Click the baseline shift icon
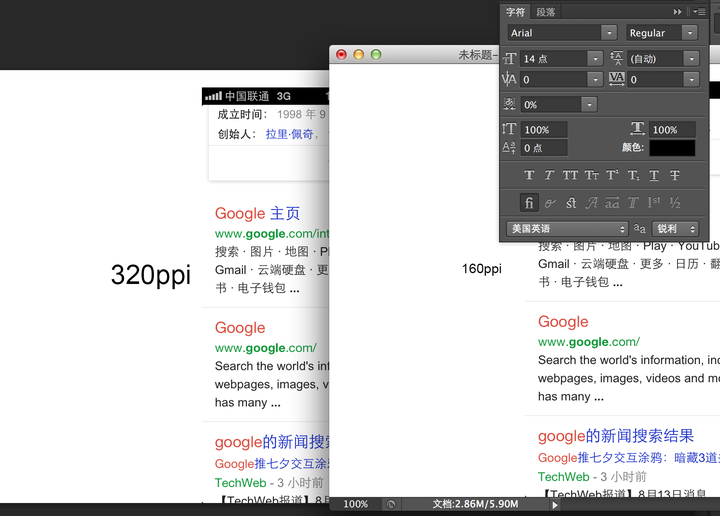The image size is (720, 516). (509, 147)
